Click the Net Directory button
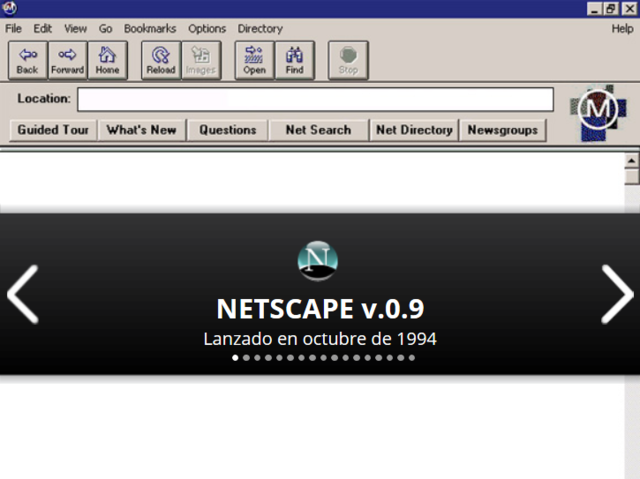640x479 pixels. [x=414, y=130]
